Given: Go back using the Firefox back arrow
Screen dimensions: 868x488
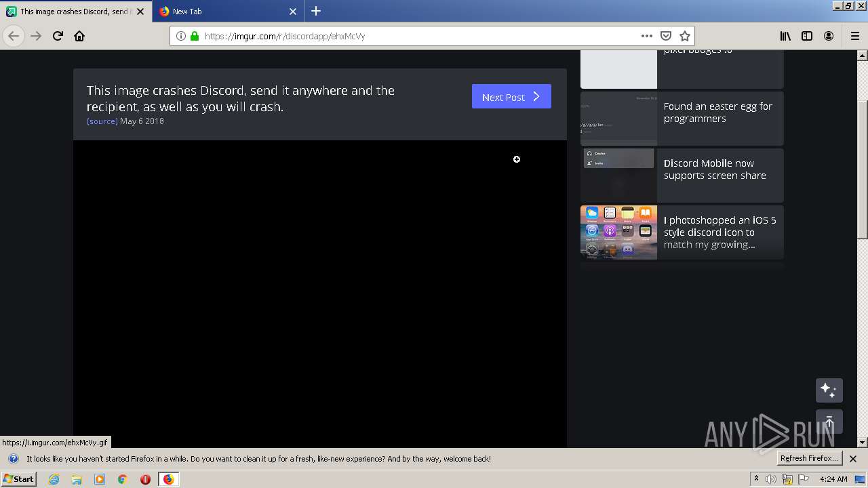Looking at the screenshot, I should 14,36.
